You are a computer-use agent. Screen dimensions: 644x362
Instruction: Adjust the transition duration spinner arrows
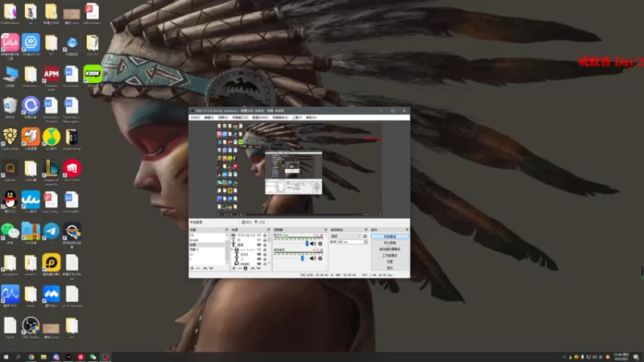click(365, 242)
